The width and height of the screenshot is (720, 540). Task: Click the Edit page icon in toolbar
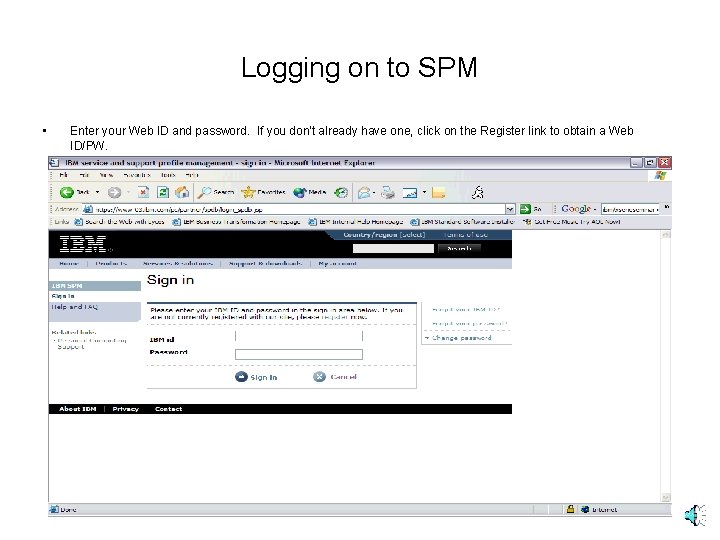pos(410,193)
